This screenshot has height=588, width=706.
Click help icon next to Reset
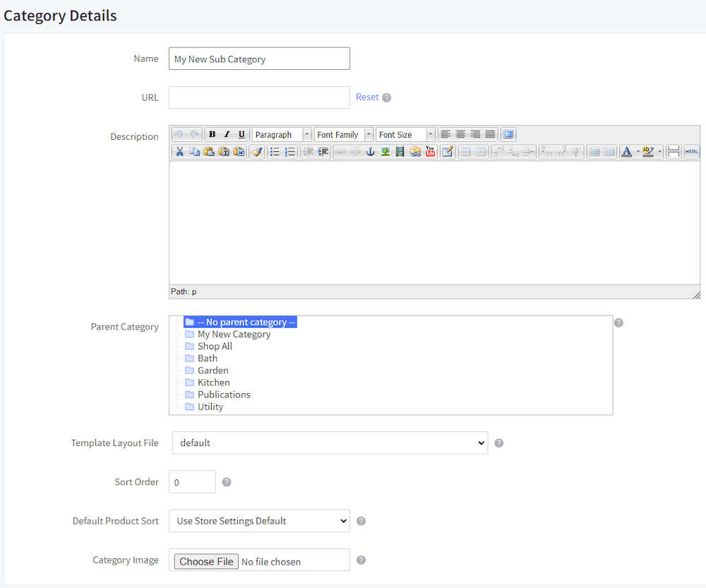pyautogui.click(x=386, y=97)
